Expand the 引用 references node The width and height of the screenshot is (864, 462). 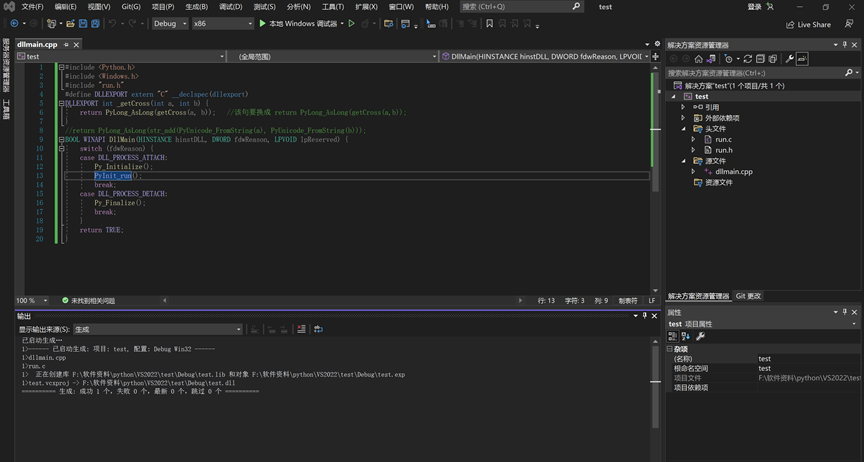click(683, 107)
